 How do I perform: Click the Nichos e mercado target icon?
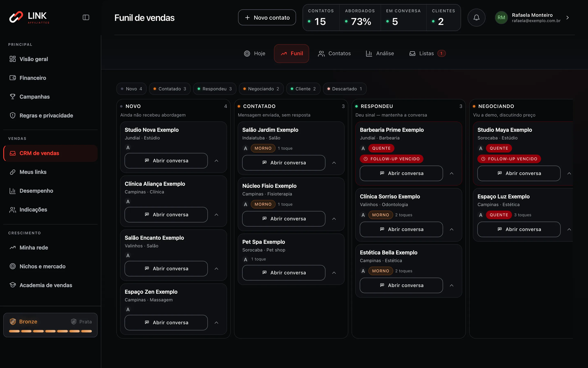click(13, 266)
